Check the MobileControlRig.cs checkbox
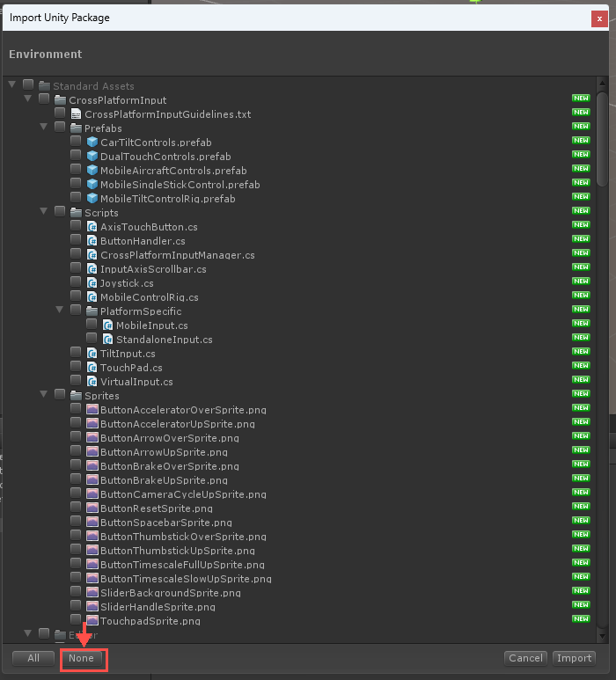 pos(76,296)
